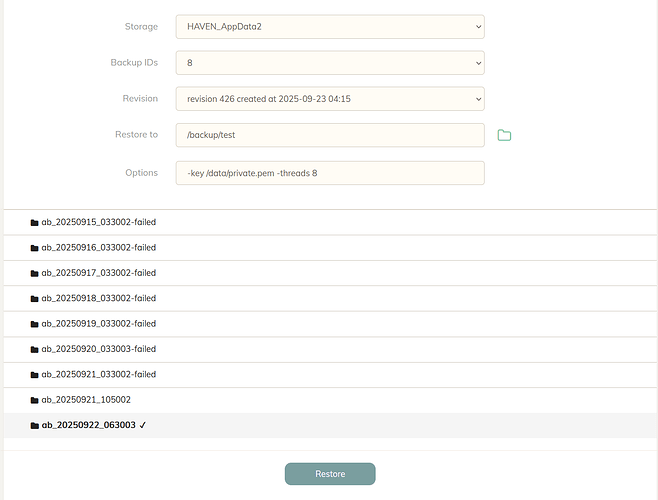Click the green folder browse icon
This screenshot has height=500, width=658.
(504, 135)
